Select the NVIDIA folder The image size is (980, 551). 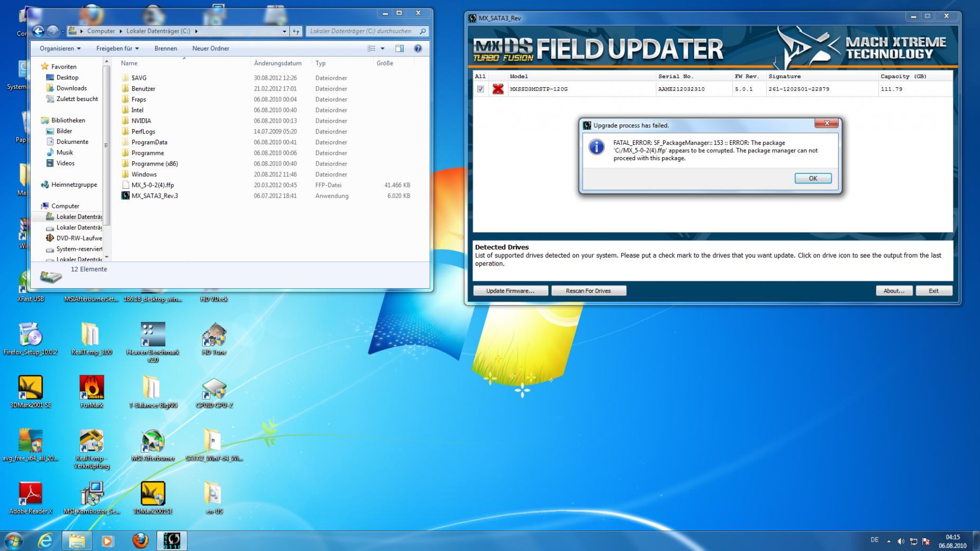point(141,121)
